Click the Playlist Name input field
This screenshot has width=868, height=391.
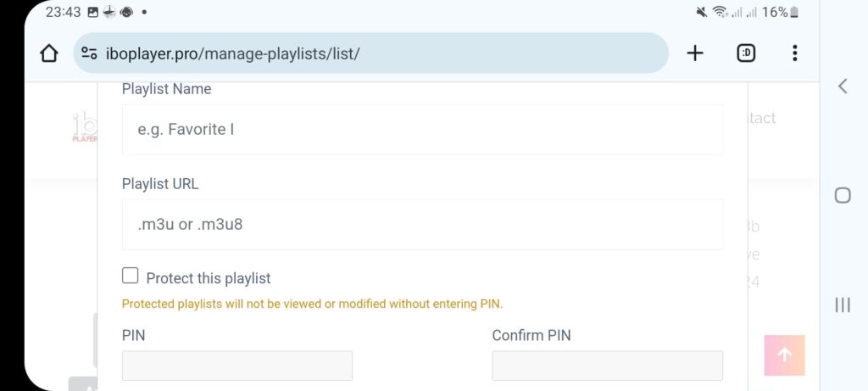[422, 130]
